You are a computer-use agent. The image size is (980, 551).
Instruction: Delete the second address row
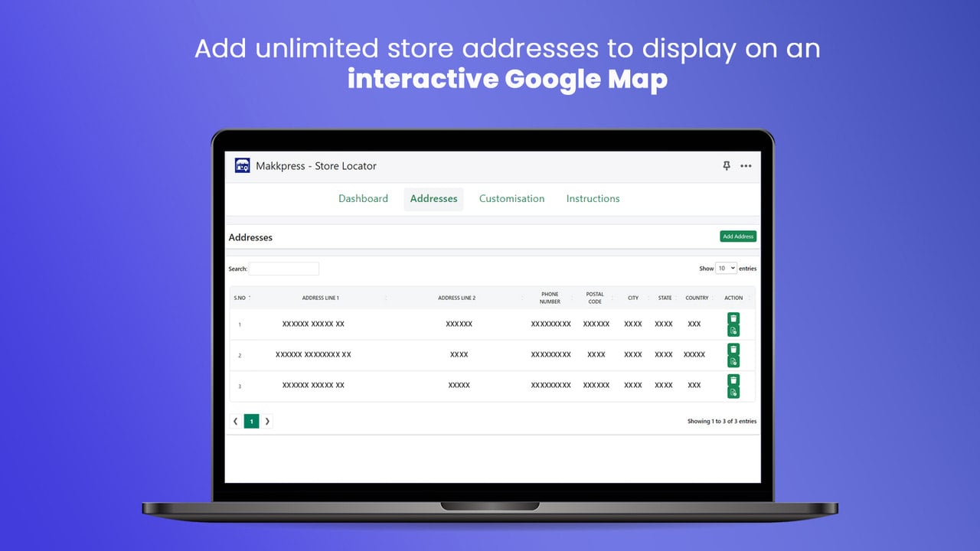(x=733, y=349)
